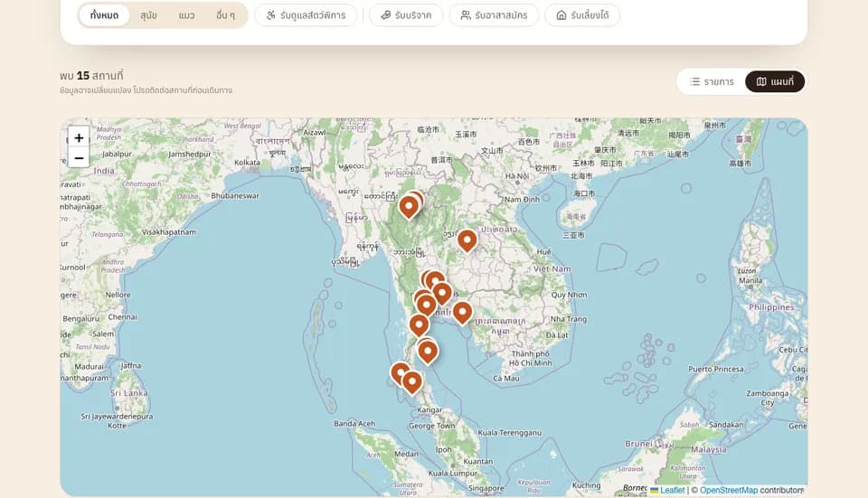Viewport: 868px width, 498px height.
Task: Click the people icon on รับอาสาสมัคร chip
Action: (x=467, y=15)
